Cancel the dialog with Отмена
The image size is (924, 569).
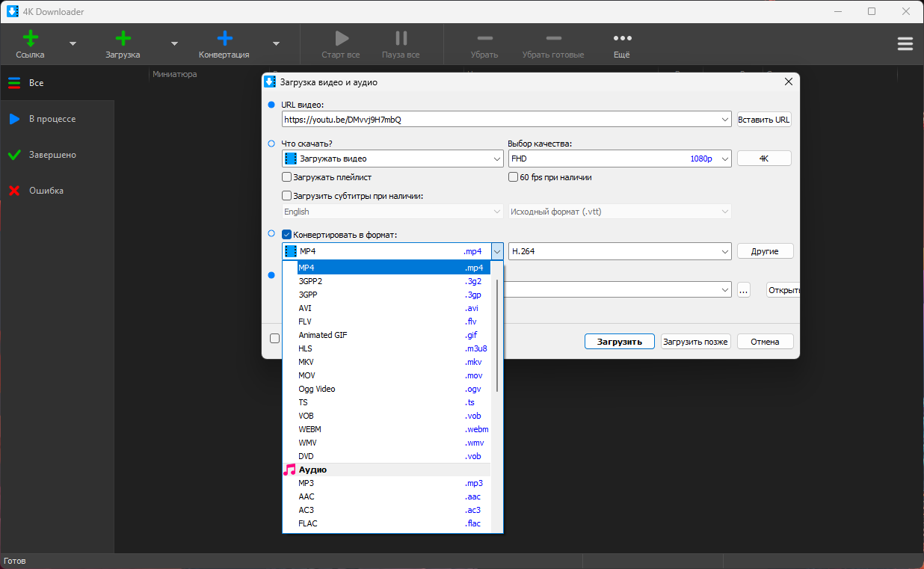765,342
